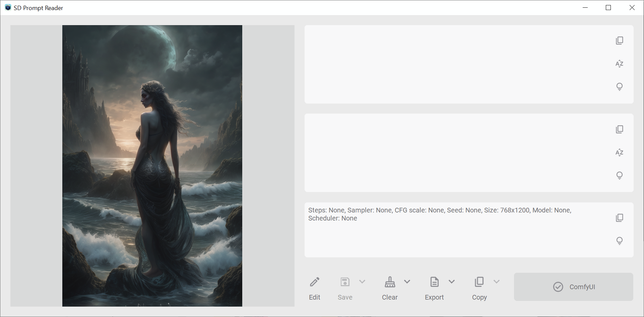Viewport: 644px width, 317px height.
Task: Select the Clear brush icon
Action: point(389,281)
